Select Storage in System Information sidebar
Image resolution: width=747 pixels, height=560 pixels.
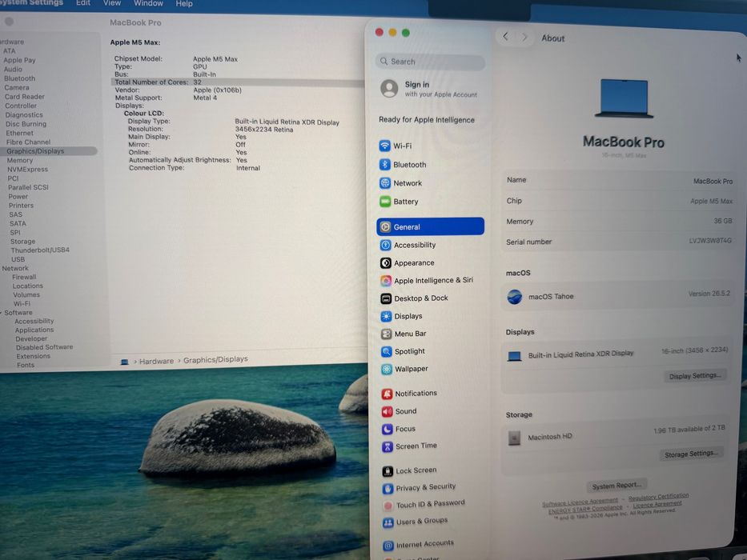[x=23, y=242]
